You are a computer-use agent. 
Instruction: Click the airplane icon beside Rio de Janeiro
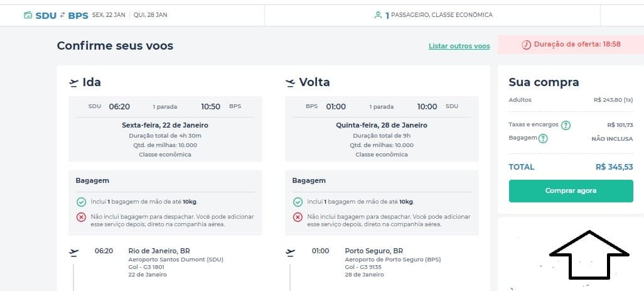pos(73,252)
